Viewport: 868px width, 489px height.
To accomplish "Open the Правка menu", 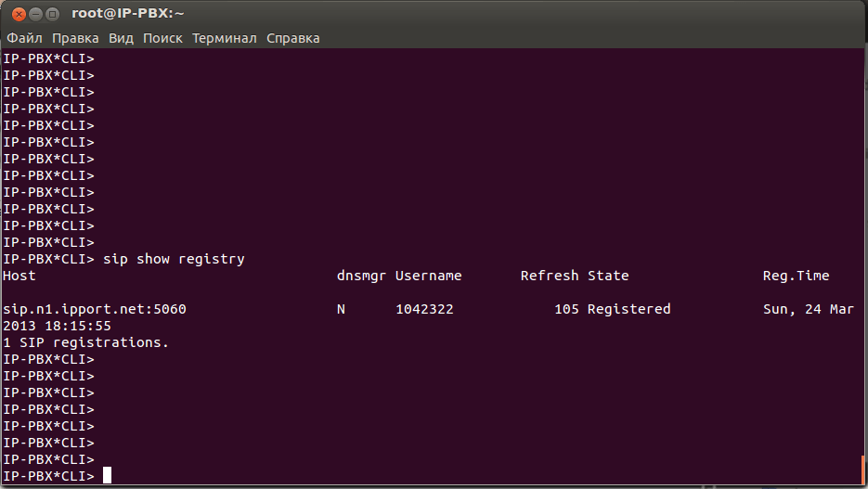I will 75,38.
